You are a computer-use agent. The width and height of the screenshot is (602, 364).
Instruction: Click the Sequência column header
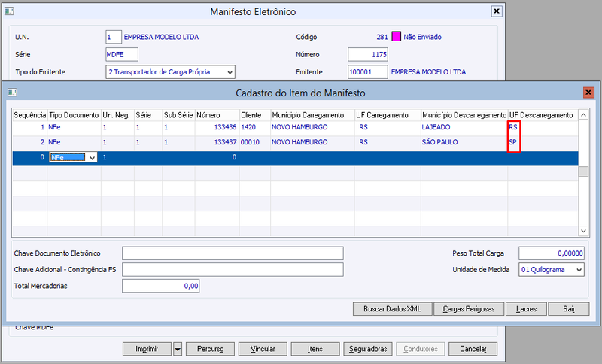coord(30,115)
